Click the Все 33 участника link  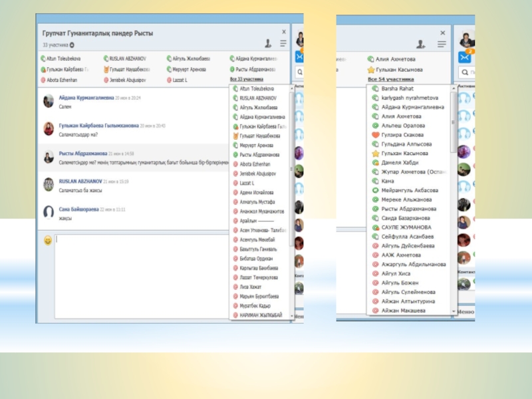click(x=246, y=80)
